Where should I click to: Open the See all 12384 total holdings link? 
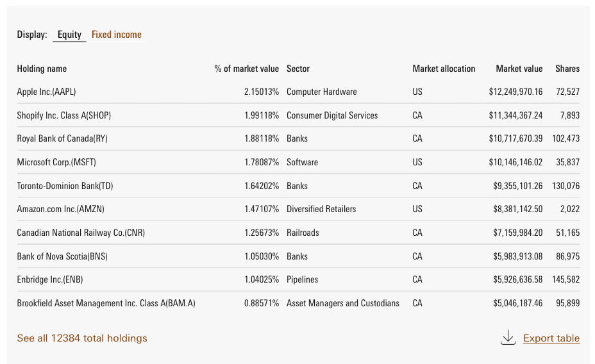click(x=82, y=338)
